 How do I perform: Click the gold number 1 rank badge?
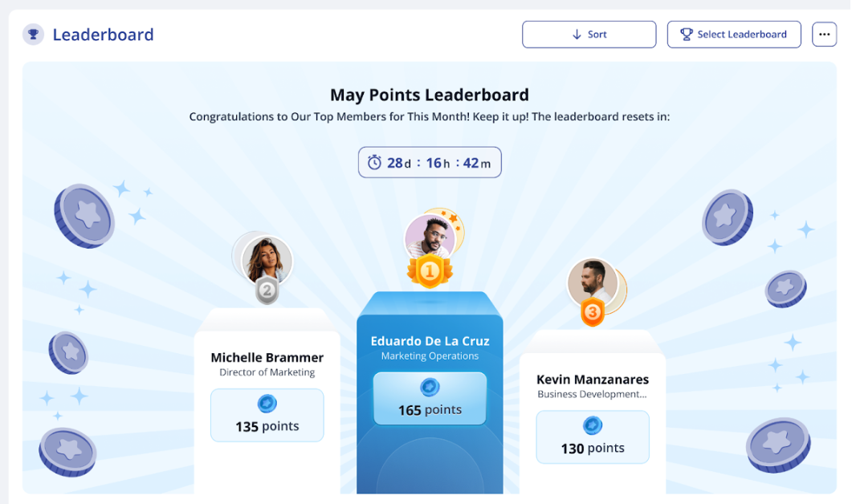coord(430,271)
